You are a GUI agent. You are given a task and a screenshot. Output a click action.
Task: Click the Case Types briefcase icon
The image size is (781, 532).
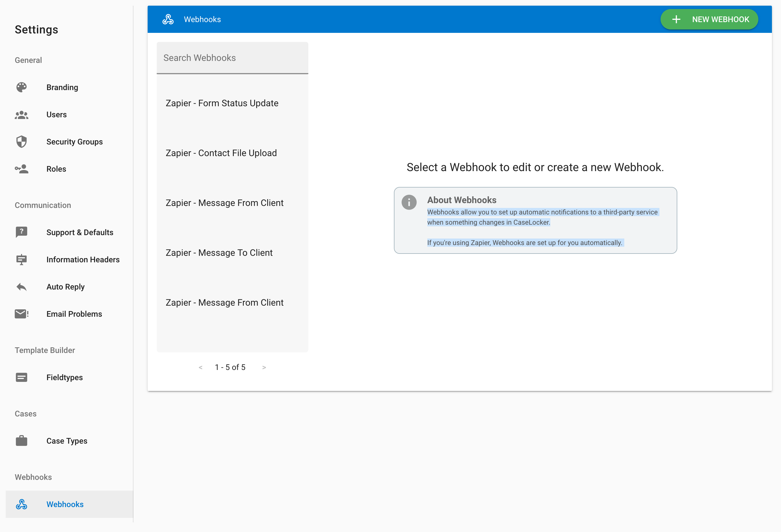click(22, 441)
